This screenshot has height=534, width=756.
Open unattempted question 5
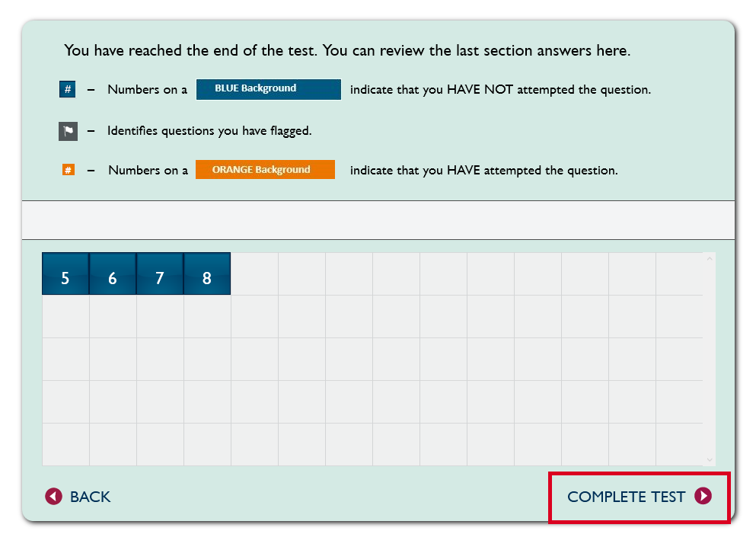[x=65, y=274]
